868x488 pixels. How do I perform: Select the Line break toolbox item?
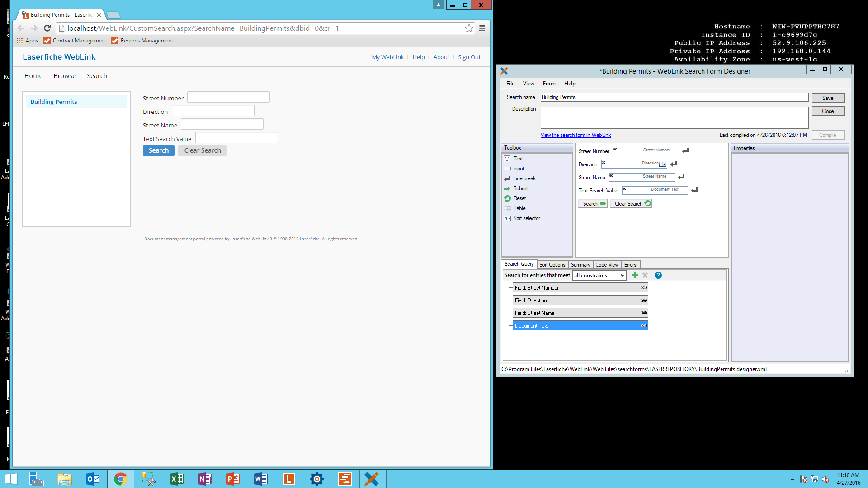[524, 178]
